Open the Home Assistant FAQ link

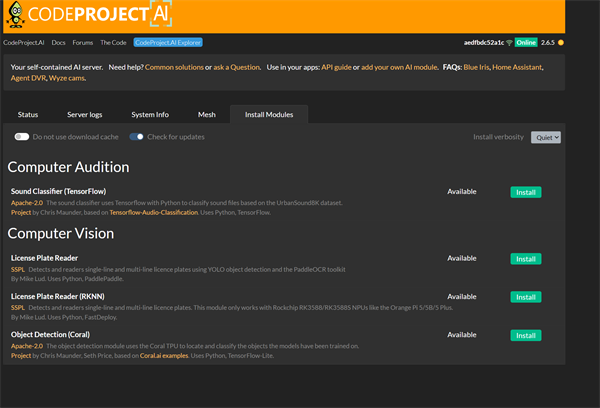click(517, 67)
